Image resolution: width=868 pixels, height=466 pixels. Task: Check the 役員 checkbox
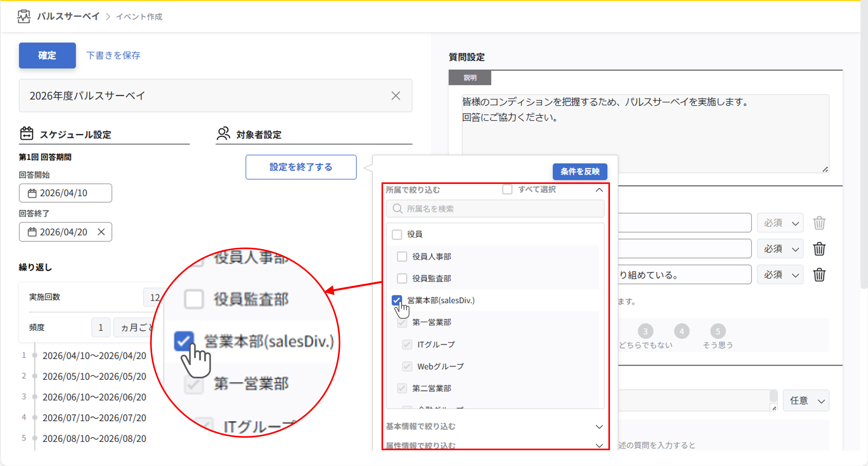[397, 234]
